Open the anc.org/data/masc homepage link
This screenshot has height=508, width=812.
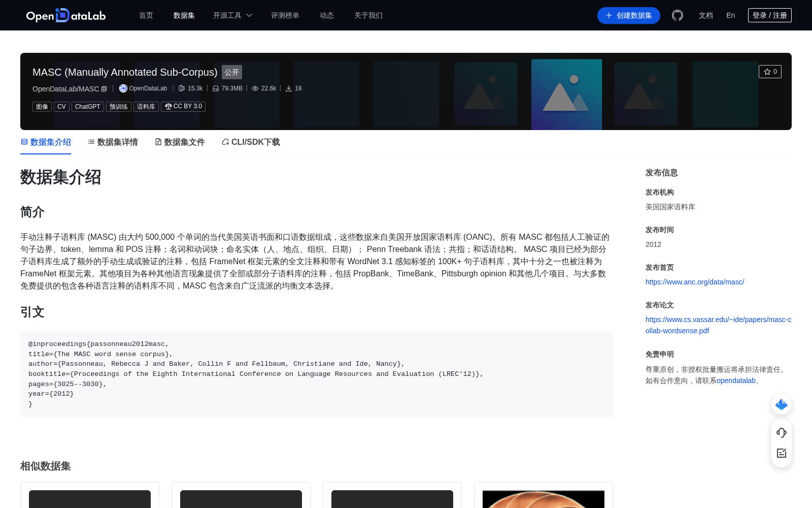tap(695, 282)
